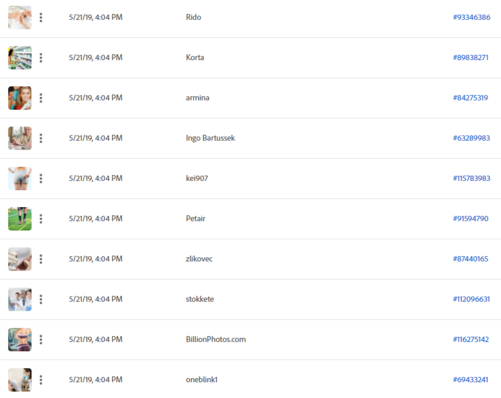This screenshot has height=398, width=501.
Task: Open the three-dot menu for Petair row
Action: tap(41, 219)
